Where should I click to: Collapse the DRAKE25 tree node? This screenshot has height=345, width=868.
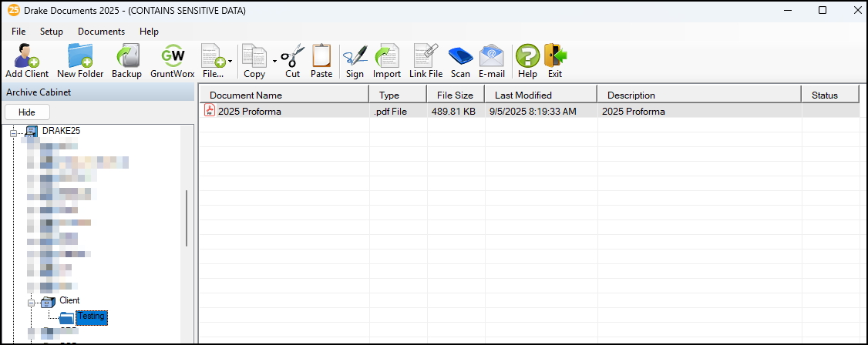pyautogui.click(x=13, y=132)
